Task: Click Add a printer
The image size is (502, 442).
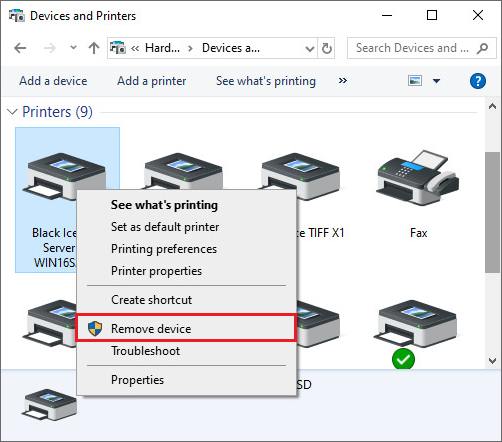Action: (x=151, y=81)
